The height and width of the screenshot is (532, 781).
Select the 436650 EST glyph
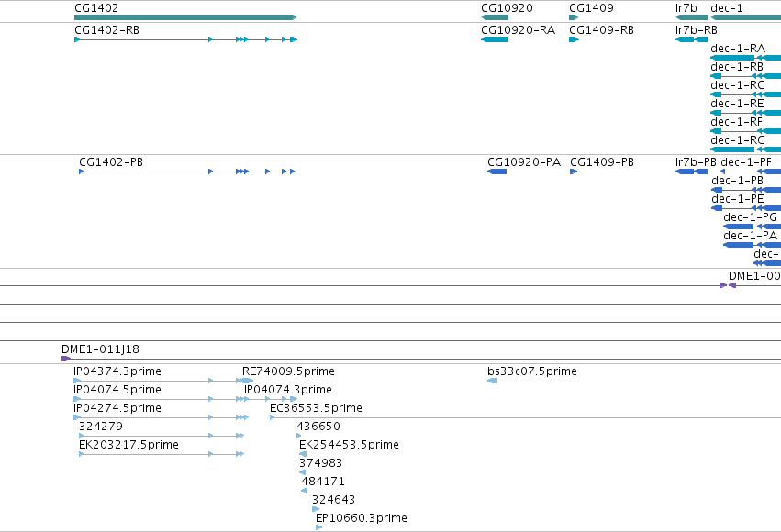(299, 436)
